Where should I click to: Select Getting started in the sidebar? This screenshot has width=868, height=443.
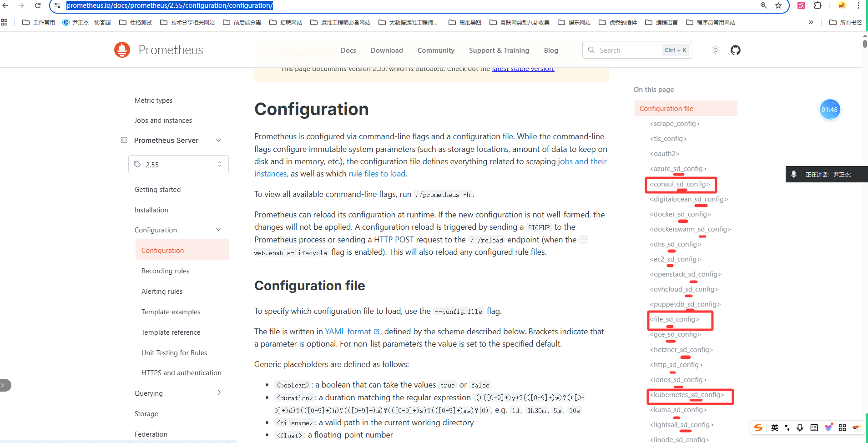click(x=157, y=189)
